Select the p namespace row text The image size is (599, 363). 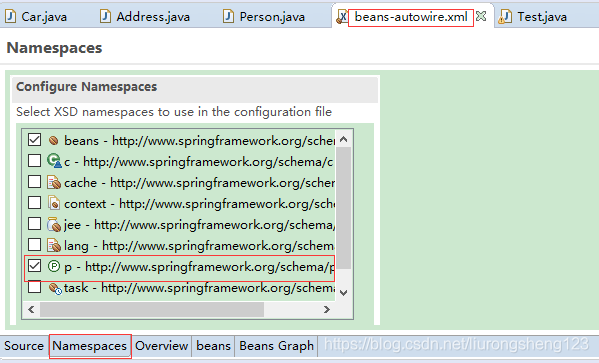click(x=199, y=267)
